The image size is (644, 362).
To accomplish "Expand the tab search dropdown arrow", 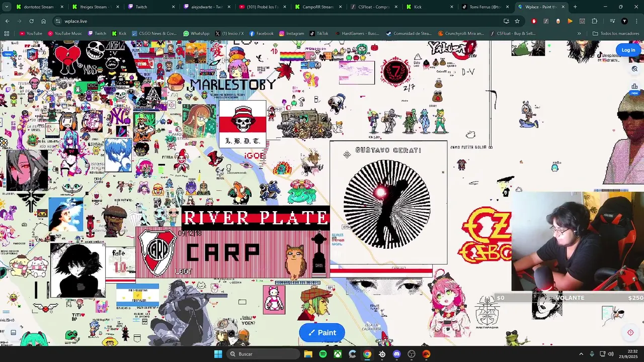I will point(7,7).
